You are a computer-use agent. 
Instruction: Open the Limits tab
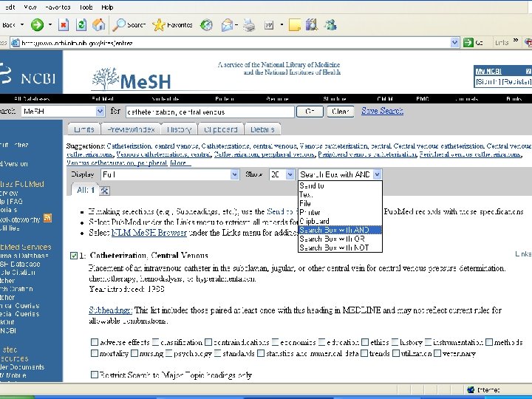[x=83, y=129]
